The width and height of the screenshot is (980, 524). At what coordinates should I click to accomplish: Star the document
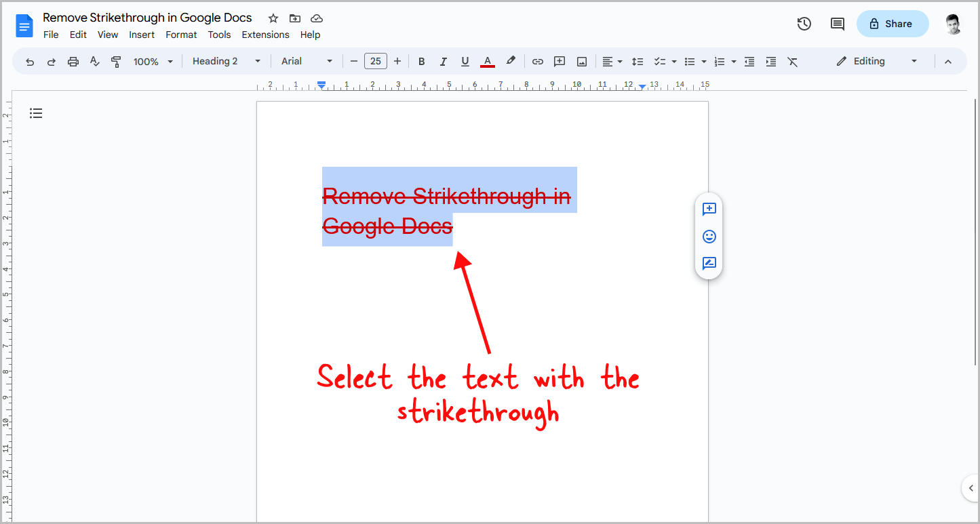[x=273, y=18]
